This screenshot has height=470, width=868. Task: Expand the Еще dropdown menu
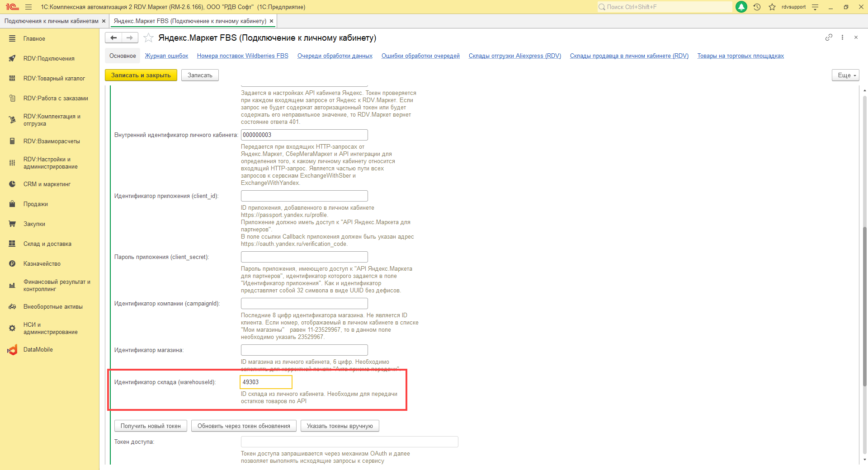click(845, 75)
